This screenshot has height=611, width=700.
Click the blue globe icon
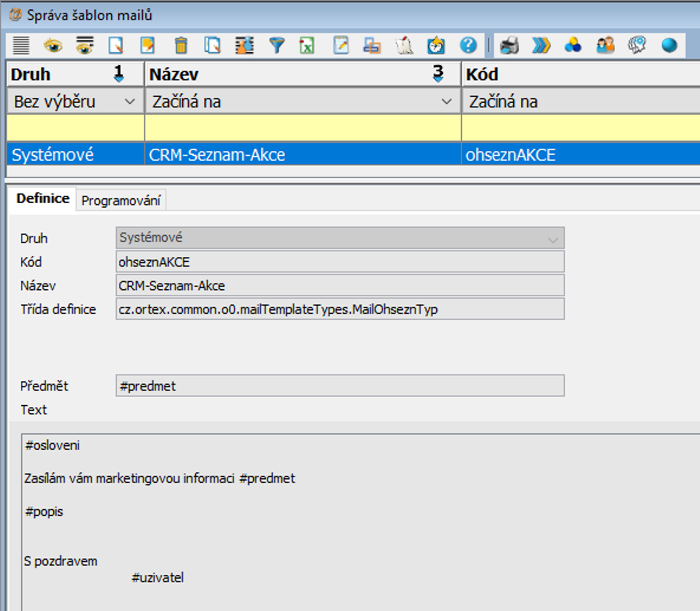pyautogui.click(x=669, y=46)
